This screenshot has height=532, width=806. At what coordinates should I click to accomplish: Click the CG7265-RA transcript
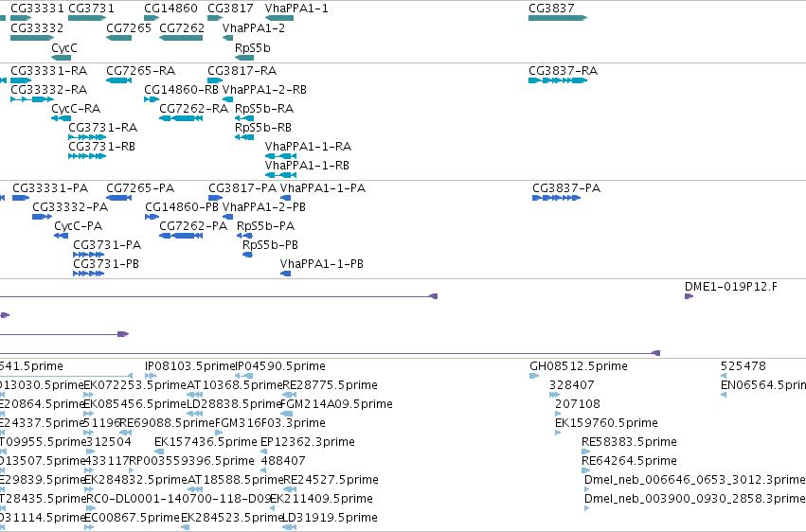coord(118,80)
